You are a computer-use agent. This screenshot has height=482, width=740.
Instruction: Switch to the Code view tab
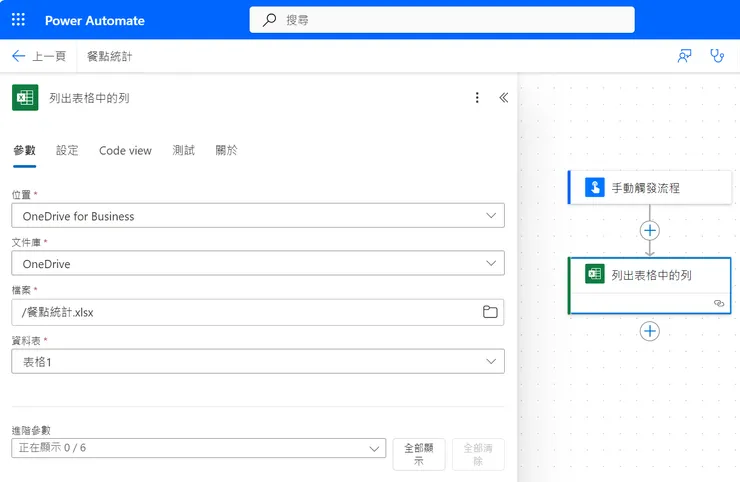coord(125,151)
